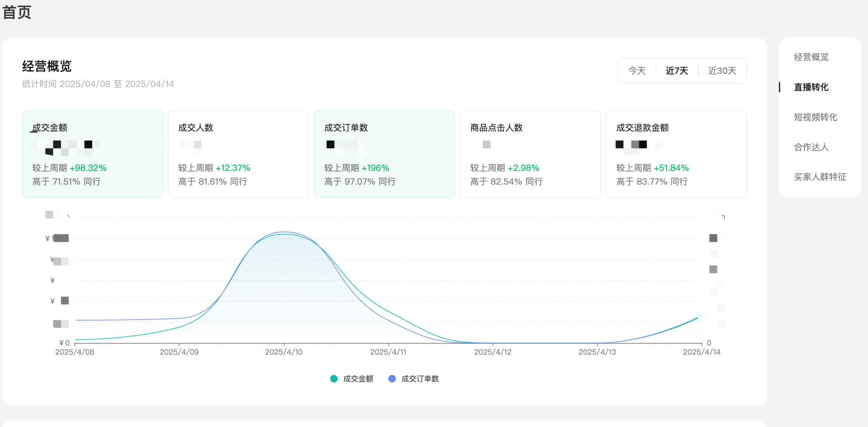Screen dimensions: 868x427
Task: Select the 成交人数 metric card
Action: (x=238, y=154)
